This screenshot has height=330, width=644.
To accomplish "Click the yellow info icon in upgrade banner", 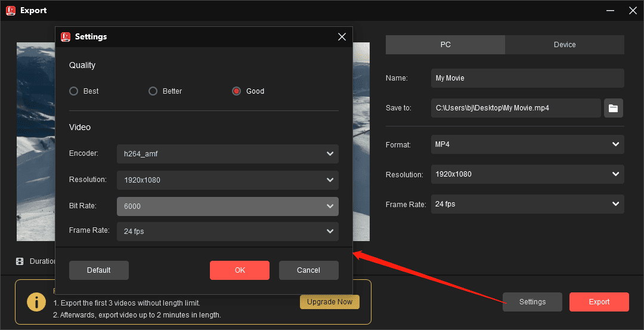I will pos(36,302).
